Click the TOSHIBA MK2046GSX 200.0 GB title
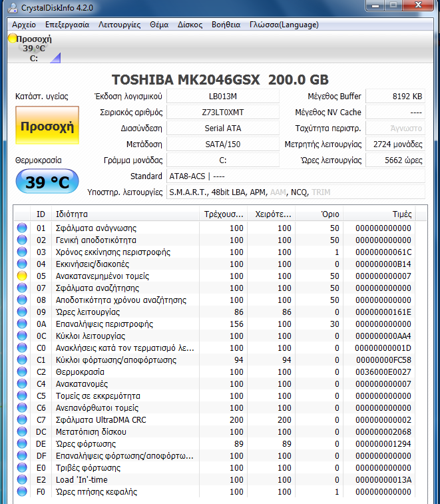The height and width of the screenshot is (504, 440). click(x=220, y=80)
